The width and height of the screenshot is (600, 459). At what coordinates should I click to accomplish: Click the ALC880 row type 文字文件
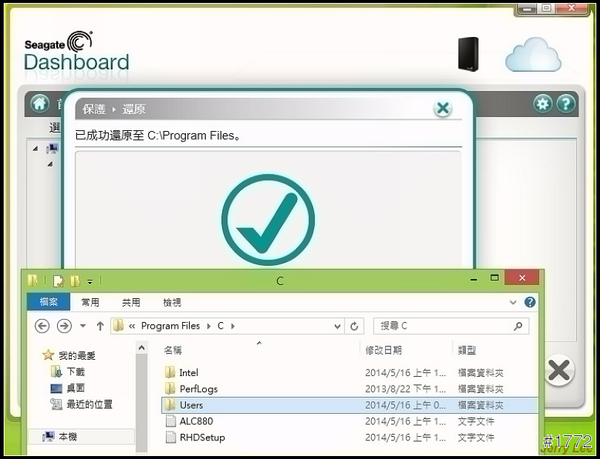pyautogui.click(x=476, y=421)
